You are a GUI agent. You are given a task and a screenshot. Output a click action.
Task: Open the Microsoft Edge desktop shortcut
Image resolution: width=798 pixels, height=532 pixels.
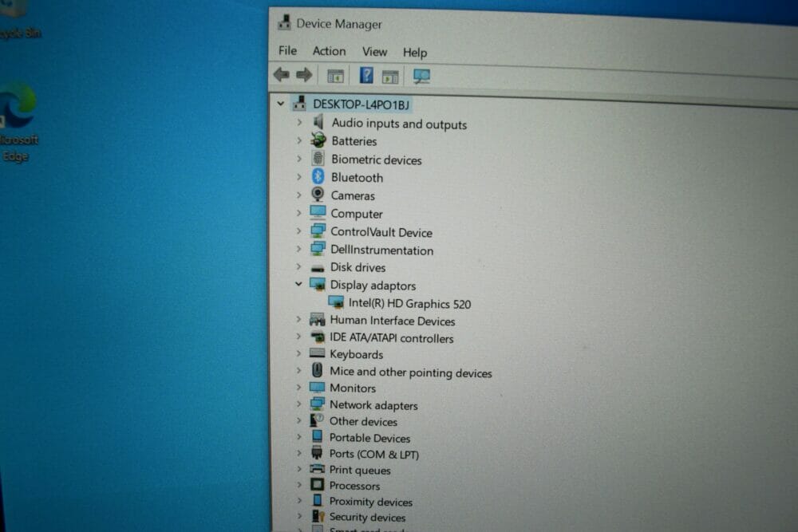18,122
